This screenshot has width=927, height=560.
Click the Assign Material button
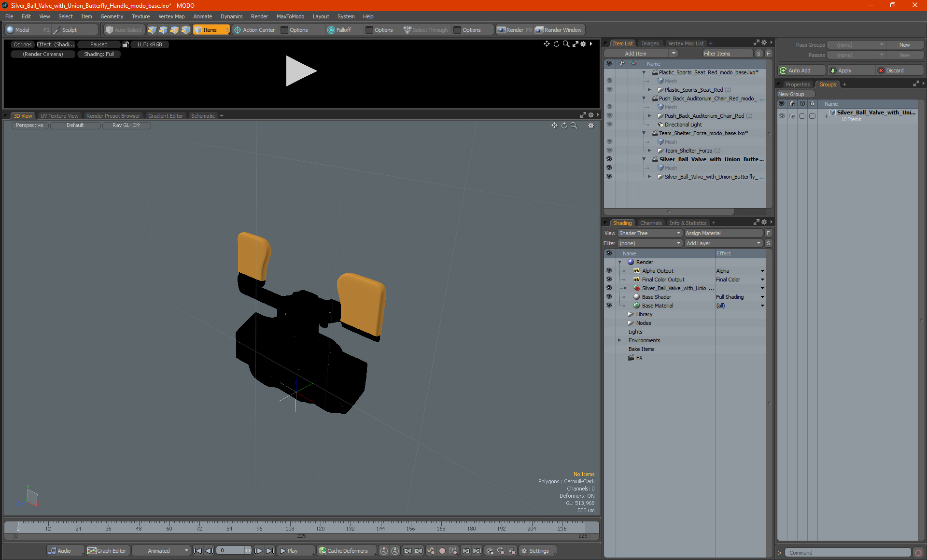pos(723,233)
